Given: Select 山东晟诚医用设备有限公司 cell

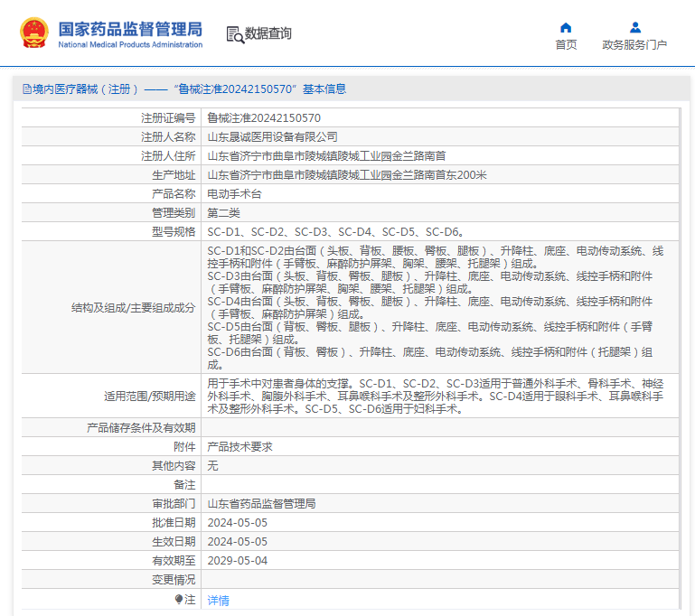Looking at the screenshot, I should pyautogui.click(x=272, y=137).
